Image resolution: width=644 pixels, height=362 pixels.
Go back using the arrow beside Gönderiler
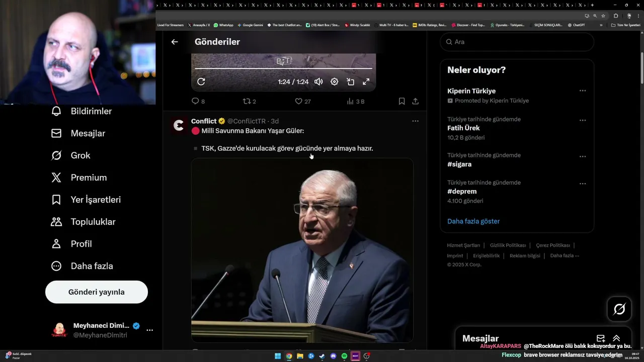[175, 42]
